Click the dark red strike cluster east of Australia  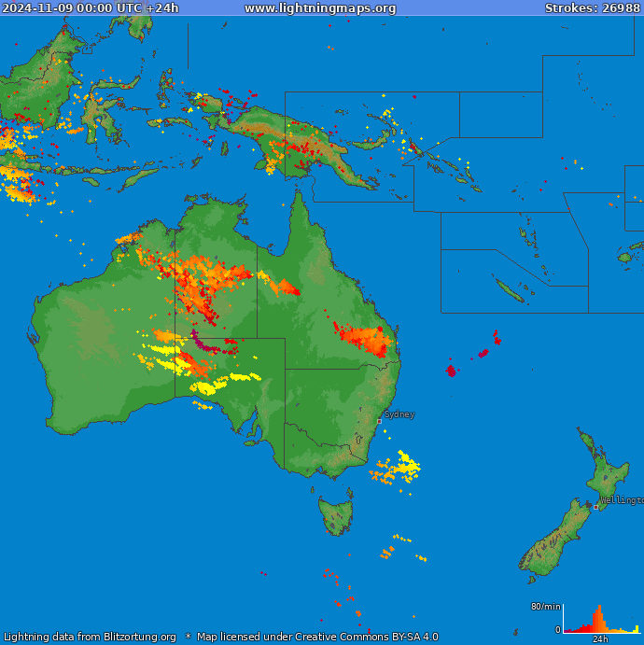pos(452,371)
